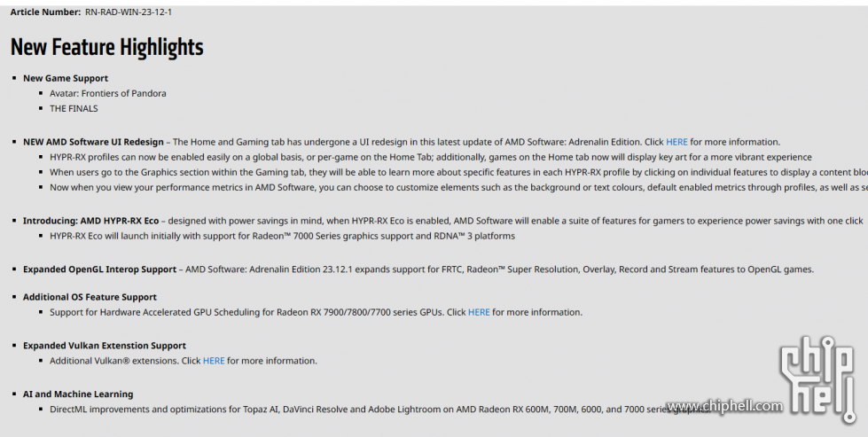Image resolution: width=868 pixels, height=437 pixels.
Task: Click the 'Avatar: Frontiers of Pandora' item
Action: click(x=108, y=93)
